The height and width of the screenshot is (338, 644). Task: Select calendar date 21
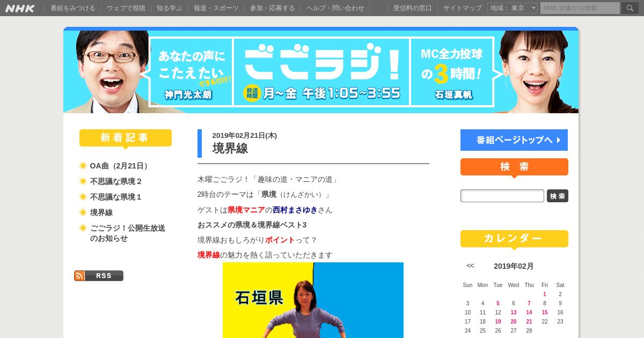pos(529,321)
